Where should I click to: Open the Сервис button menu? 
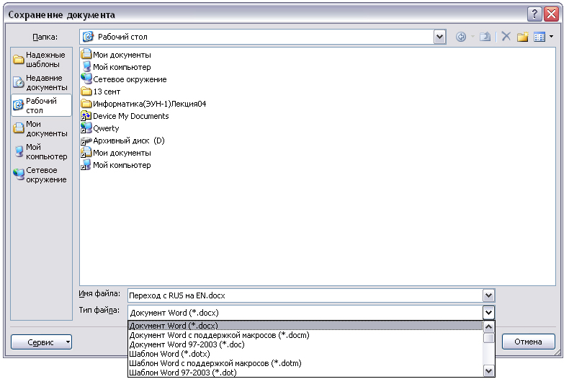click(41, 342)
